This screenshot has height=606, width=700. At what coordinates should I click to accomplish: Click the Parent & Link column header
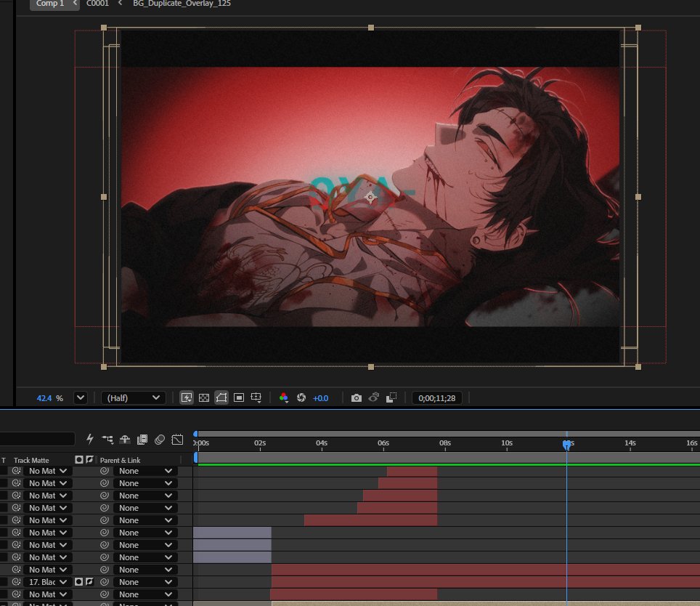(120, 460)
